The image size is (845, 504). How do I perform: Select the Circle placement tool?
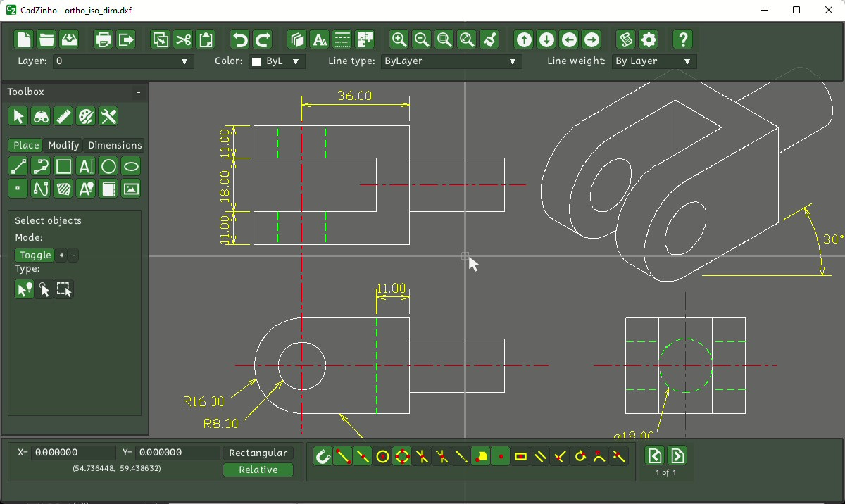click(x=108, y=167)
